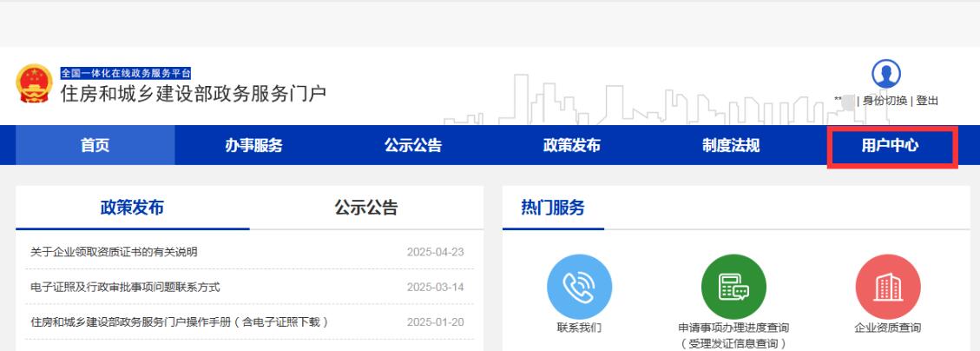Open 办事服务 in the navigation bar
980x351 pixels.
[x=253, y=146]
